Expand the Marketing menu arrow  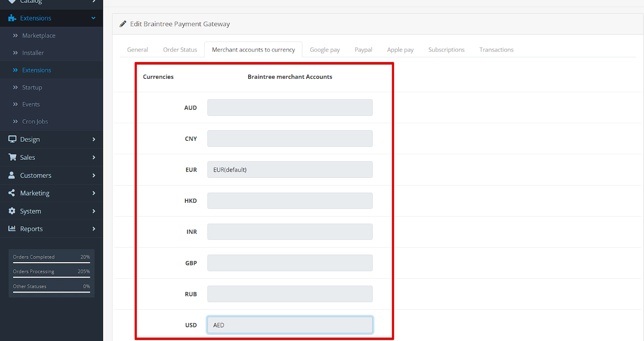(x=94, y=193)
